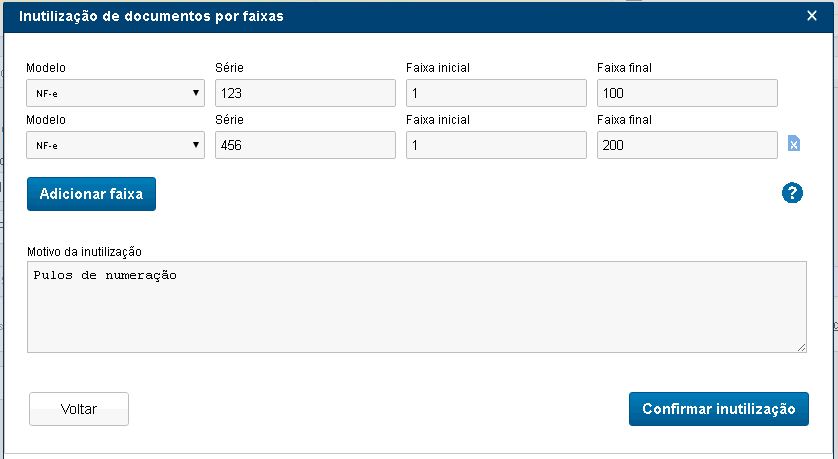Image resolution: width=838 pixels, height=459 pixels.
Task: Focus the Série field containing 456
Action: point(305,145)
